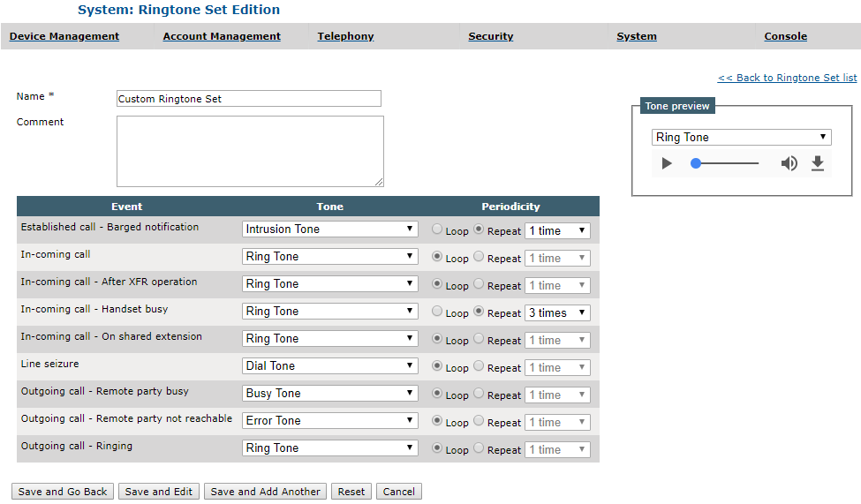Select Loop for Handset busy row
The height and width of the screenshot is (504, 861).
pos(437,312)
